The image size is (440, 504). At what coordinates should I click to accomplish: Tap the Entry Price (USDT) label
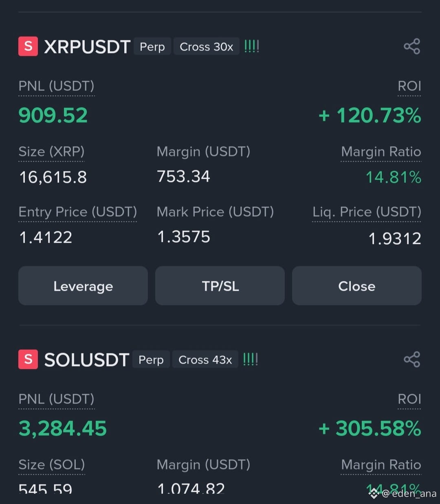(x=78, y=212)
